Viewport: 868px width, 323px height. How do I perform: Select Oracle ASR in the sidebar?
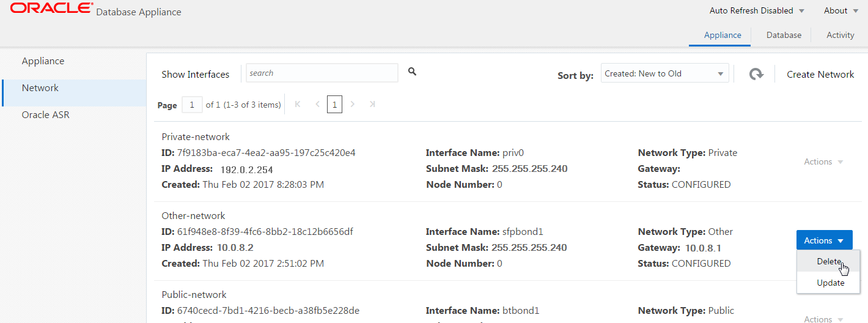46,114
